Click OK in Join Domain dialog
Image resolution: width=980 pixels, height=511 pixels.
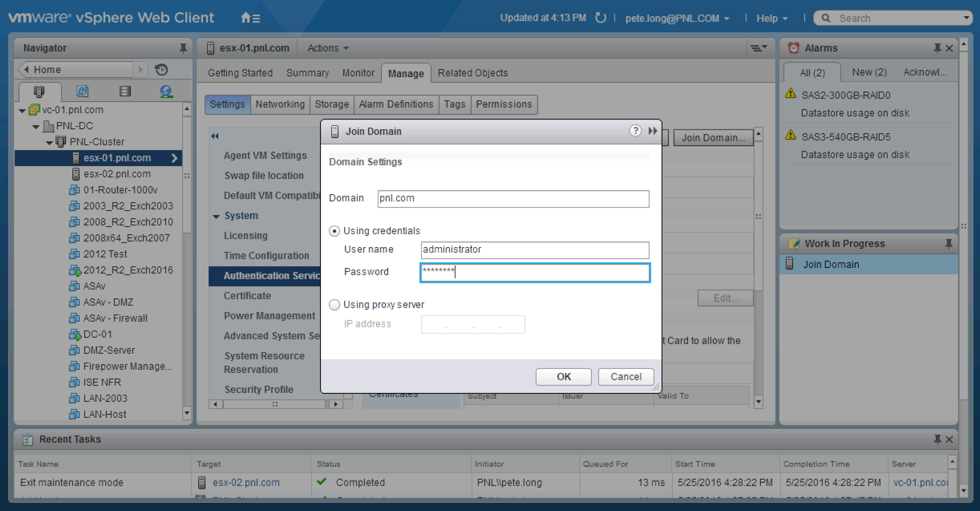tap(564, 377)
